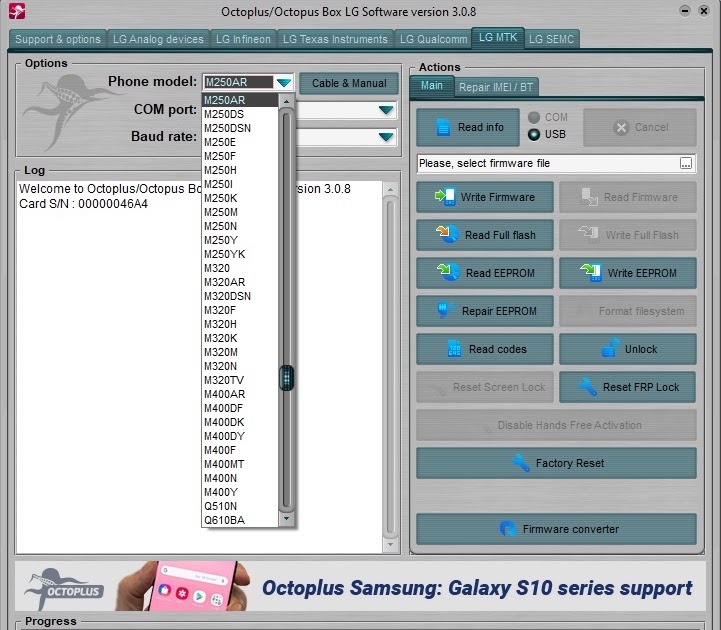Select M400AR from model list
This screenshot has height=630, width=721.
pyautogui.click(x=240, y=394)
